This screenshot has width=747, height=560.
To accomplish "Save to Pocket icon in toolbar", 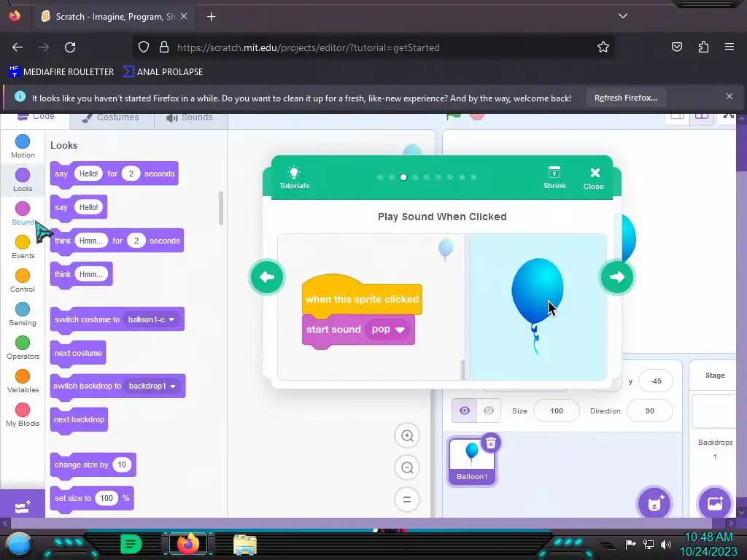I will pyautogui.click(x=676, y=47).
